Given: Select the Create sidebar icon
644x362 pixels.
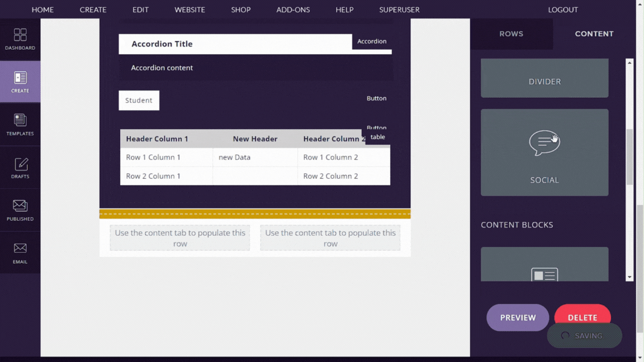Looking at the screenshot, I should 20,82.
